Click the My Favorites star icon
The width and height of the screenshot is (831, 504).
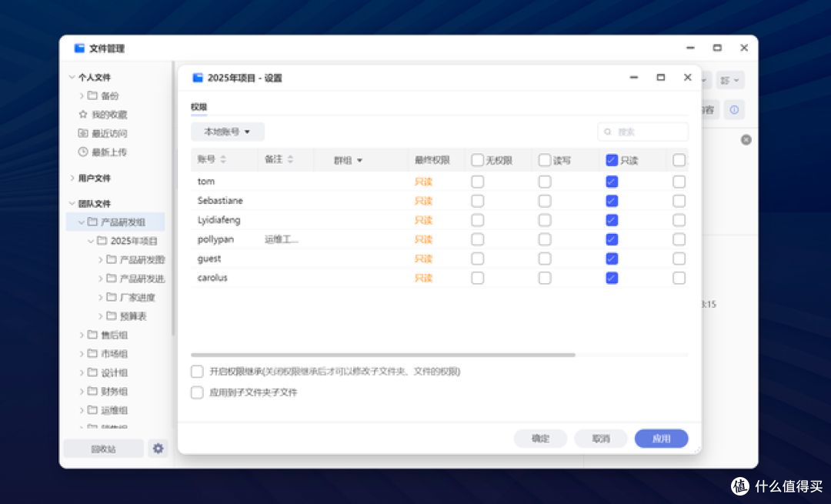[x=83, y=114]
